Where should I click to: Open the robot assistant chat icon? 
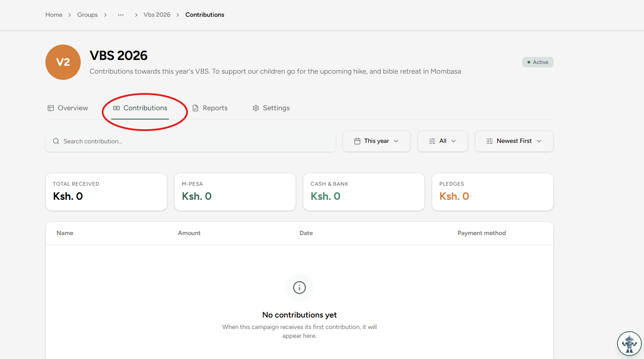(x=629, y=343)
